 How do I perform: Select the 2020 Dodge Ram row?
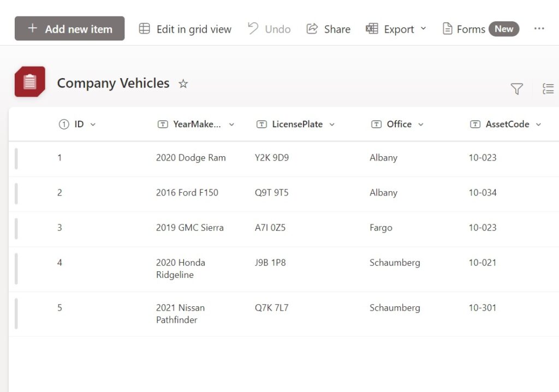coord(284,159)
